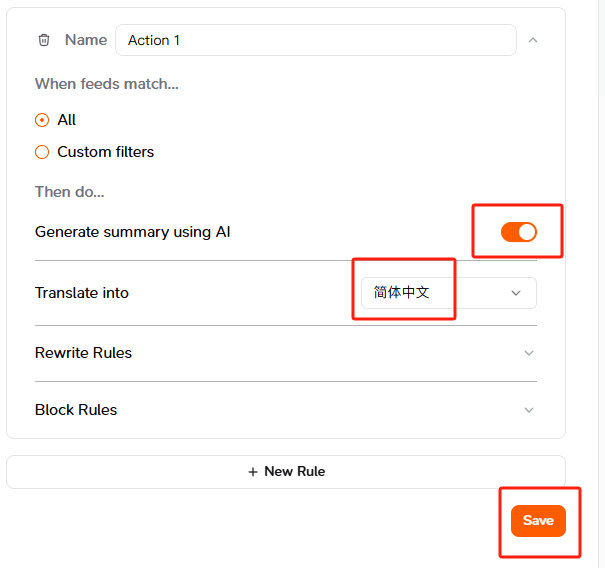Select the All radio button

(x=42, y=120)
